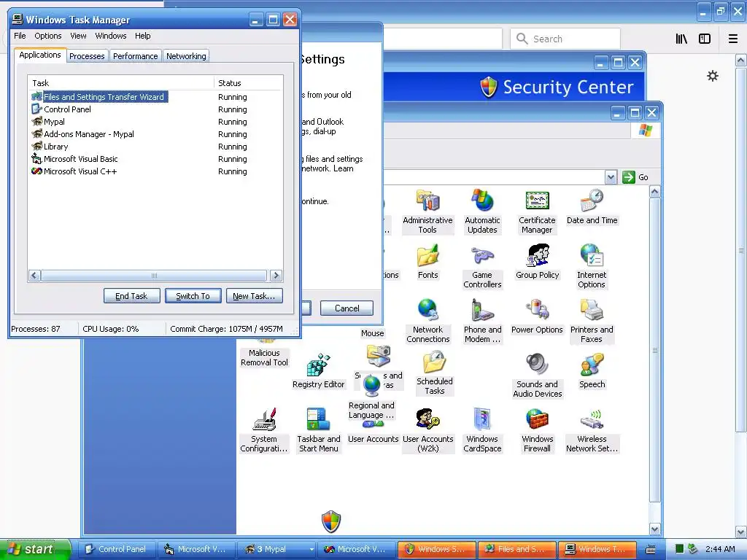The image size is (747, 560).
Task: Click the task list right scroll arrow
Action: 276,275
